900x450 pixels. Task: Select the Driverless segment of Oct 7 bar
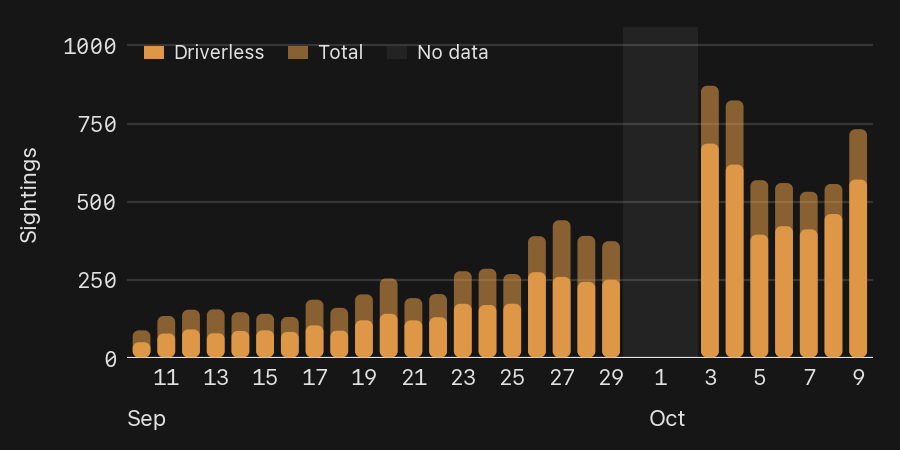(x=809, y=293)
